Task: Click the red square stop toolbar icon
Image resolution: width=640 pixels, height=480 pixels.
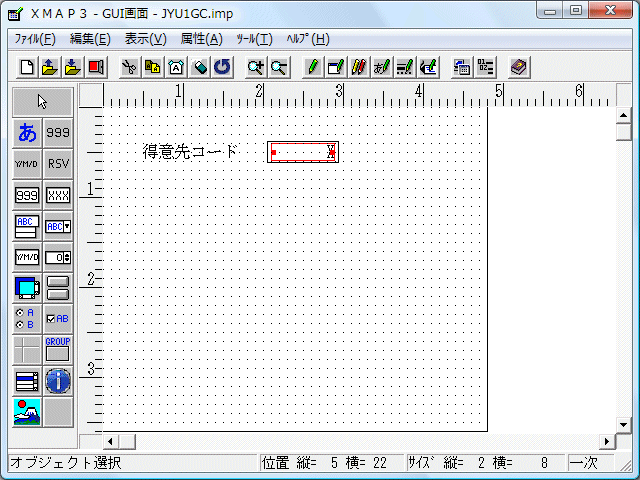Action: point(96,67)
